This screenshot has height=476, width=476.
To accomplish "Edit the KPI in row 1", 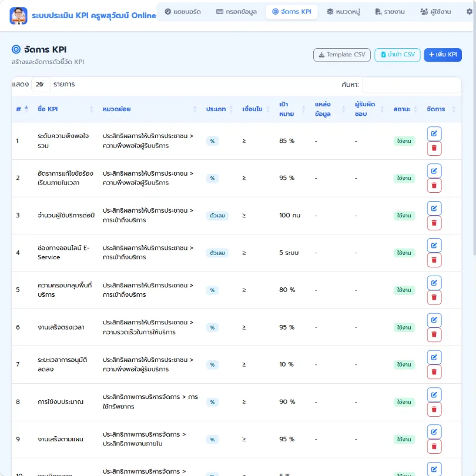I will point(434,133).
